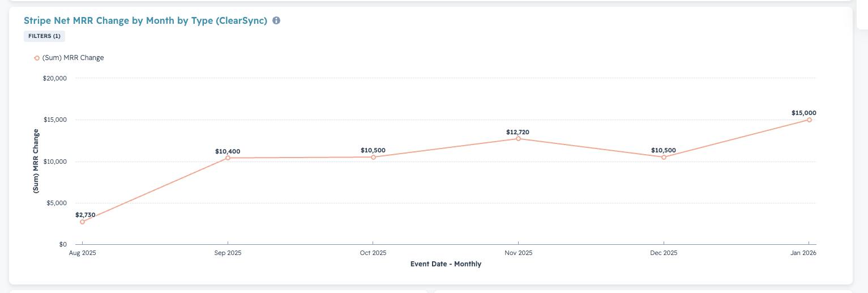Click the $15,000 data label
The image size is (868, 293).
click(x=804, y=113)
